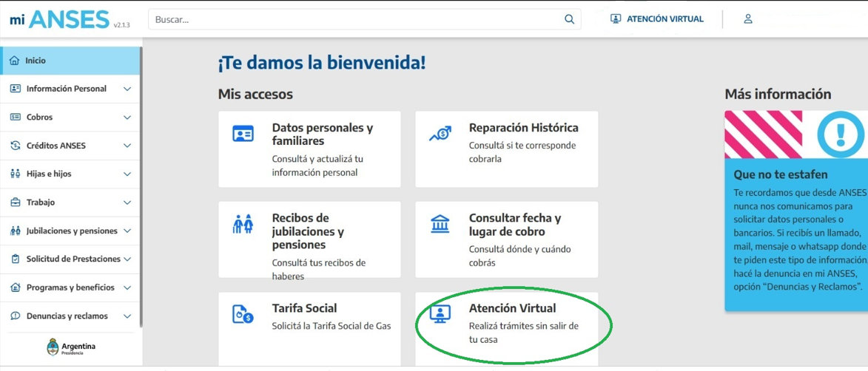The width and height of the screenshot is (868, 371).
Task: Click the Más información heading
Action: (x=777, y=95)
